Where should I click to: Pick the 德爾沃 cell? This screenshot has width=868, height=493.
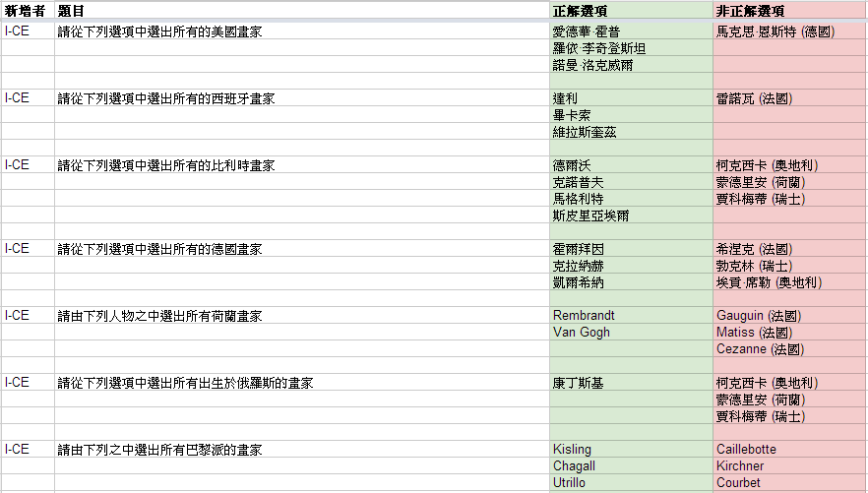click(x=631, y=165)
